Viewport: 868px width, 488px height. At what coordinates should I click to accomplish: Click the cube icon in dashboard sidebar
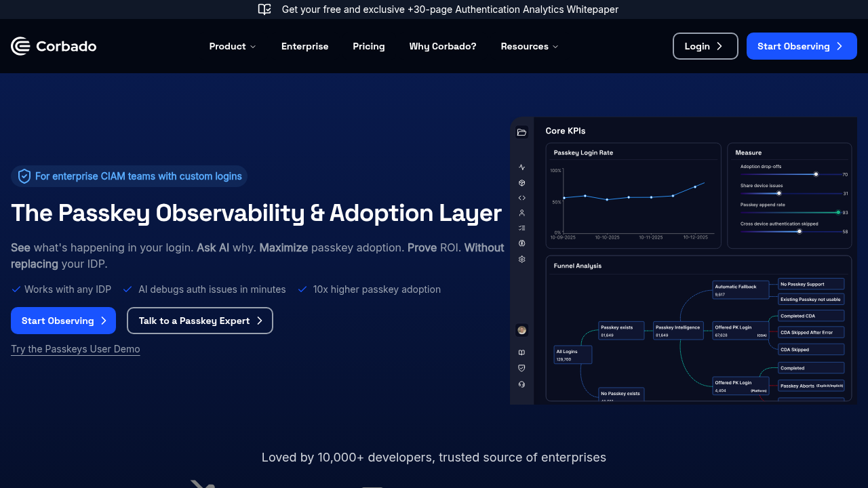coord(521,182)
